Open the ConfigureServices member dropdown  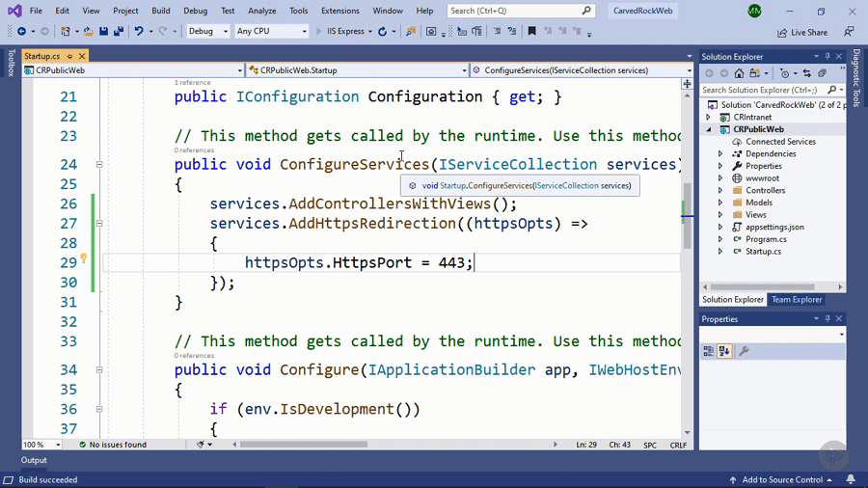tap(582, 70)
